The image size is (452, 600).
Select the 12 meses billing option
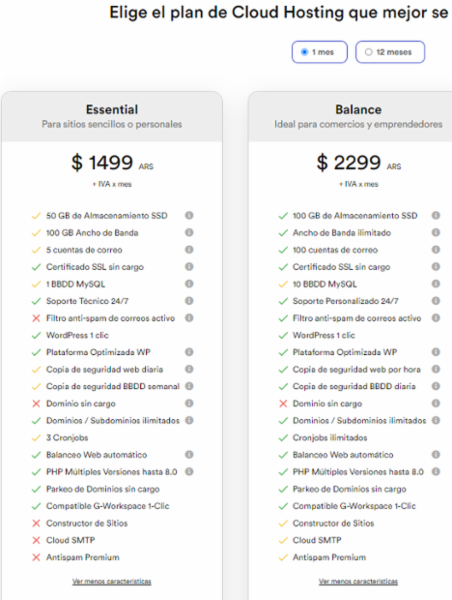[390, 52]
